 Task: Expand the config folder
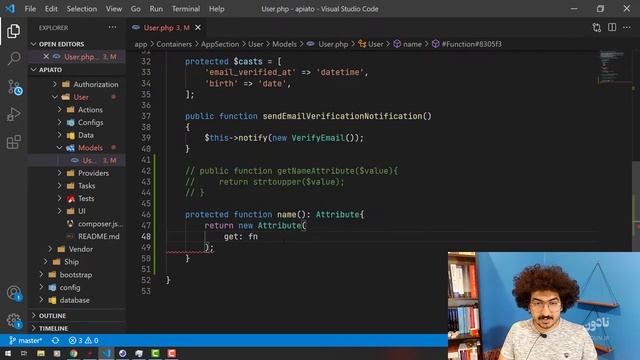pos(77,287)
